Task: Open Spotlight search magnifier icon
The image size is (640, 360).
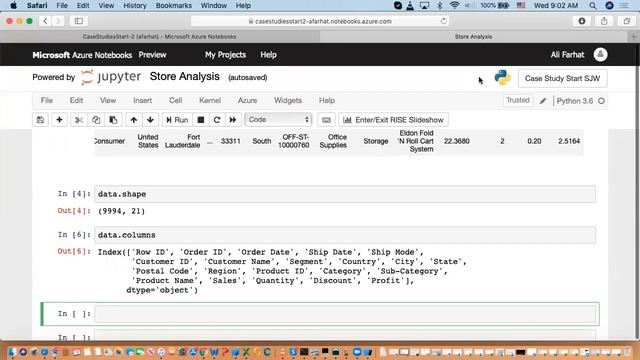Action: click(593, 6)
